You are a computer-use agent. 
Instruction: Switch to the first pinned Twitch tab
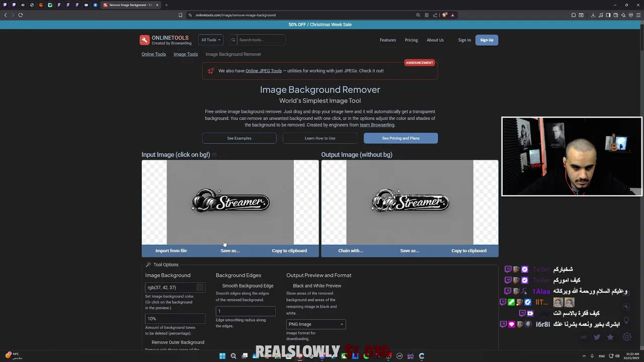point(5,5)
